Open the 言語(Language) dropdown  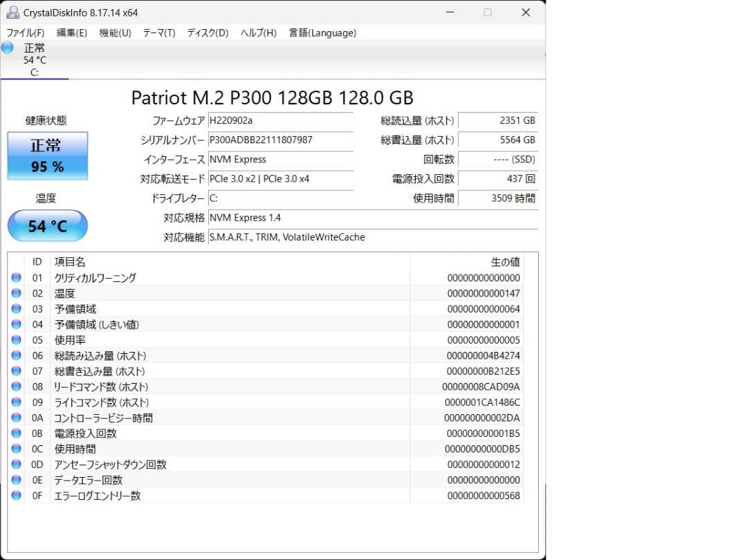322,32
